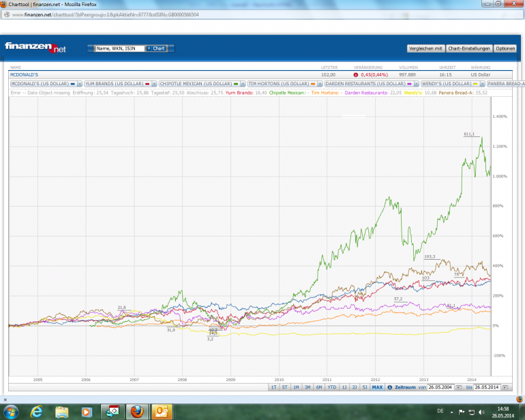Select the MAX time range
525x420 pixels.
click(377, 387)
